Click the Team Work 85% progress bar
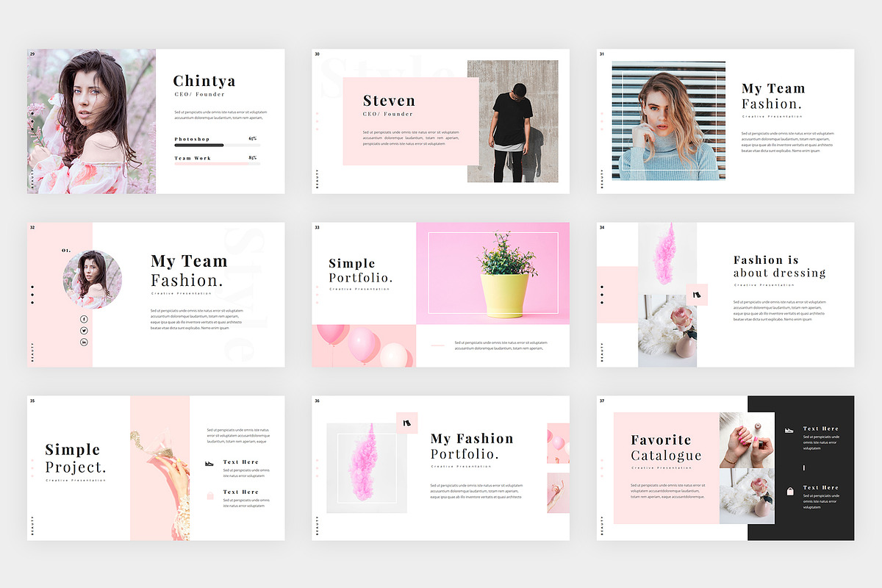Viewport: 882px width, 588px height. tap(217, 164)
